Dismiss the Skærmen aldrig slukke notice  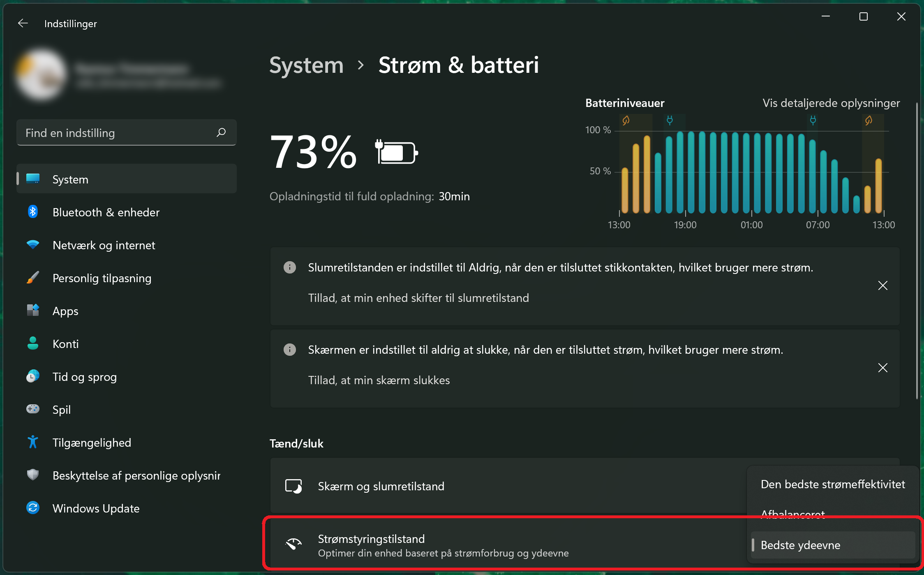click(x=882, y=368)
